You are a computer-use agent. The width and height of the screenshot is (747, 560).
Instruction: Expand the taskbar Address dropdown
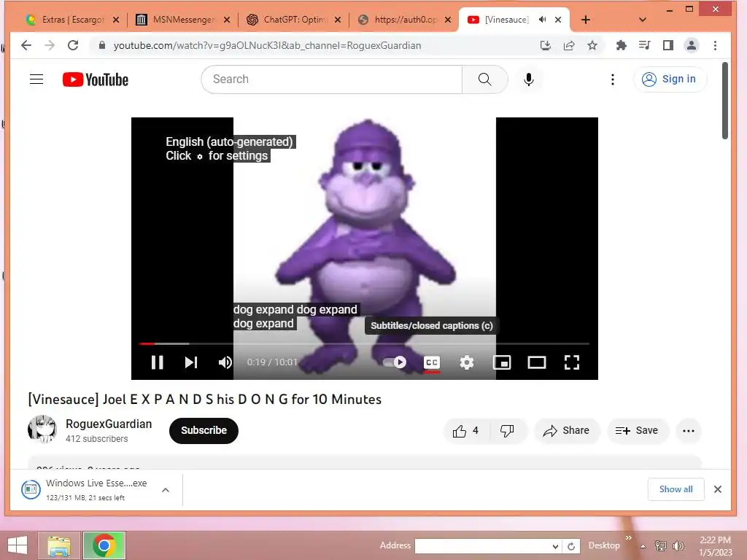pos(555,546)
